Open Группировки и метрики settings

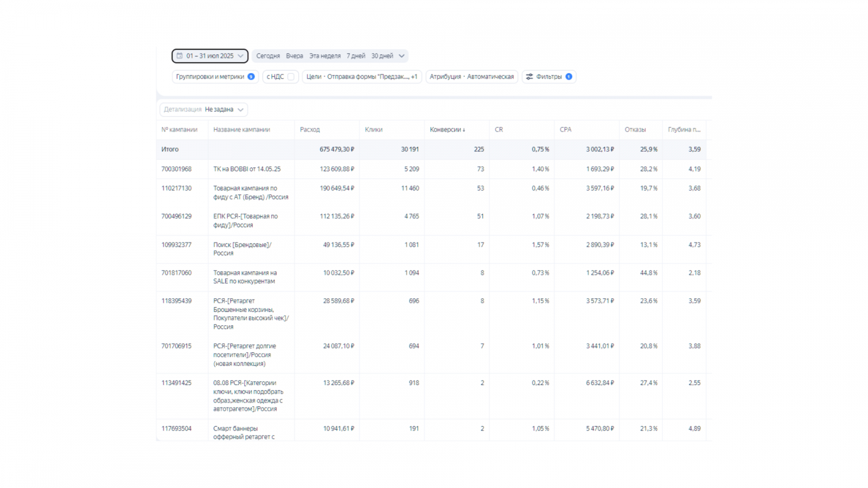[x=210, y=77]
